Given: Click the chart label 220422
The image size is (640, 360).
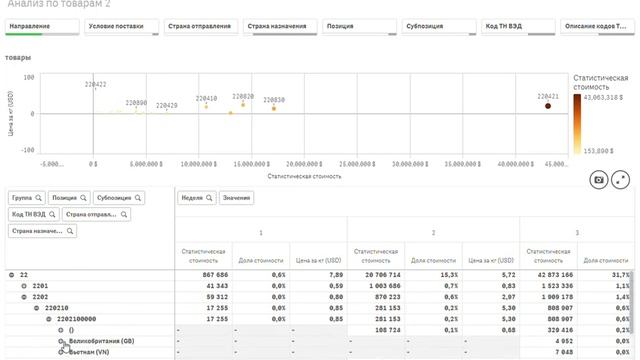Looking at the screenshot, I should [x=96, y=84].
